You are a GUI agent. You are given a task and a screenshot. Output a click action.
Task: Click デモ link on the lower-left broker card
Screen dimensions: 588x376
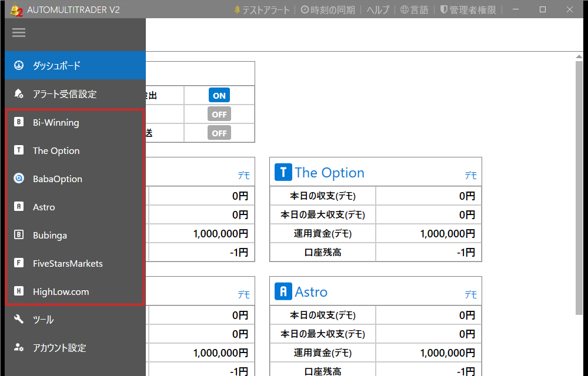point(244,294)
